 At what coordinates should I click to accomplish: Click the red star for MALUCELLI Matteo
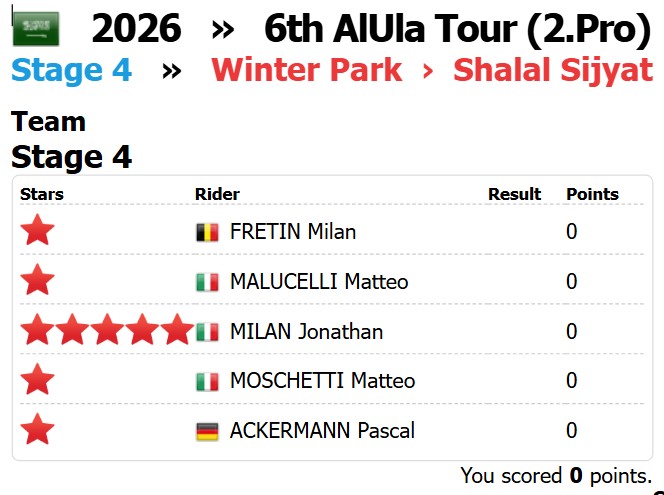pyautogui.click(x=38, y=281)
